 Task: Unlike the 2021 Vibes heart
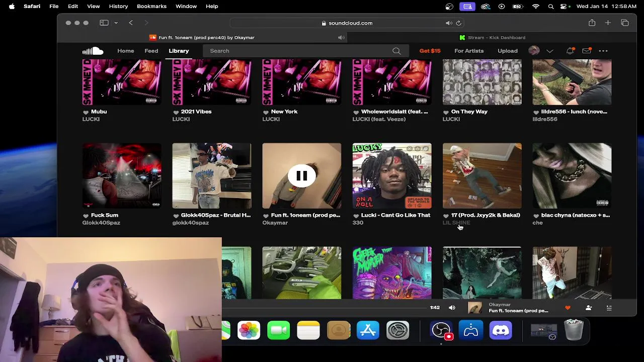coord(176,112)
